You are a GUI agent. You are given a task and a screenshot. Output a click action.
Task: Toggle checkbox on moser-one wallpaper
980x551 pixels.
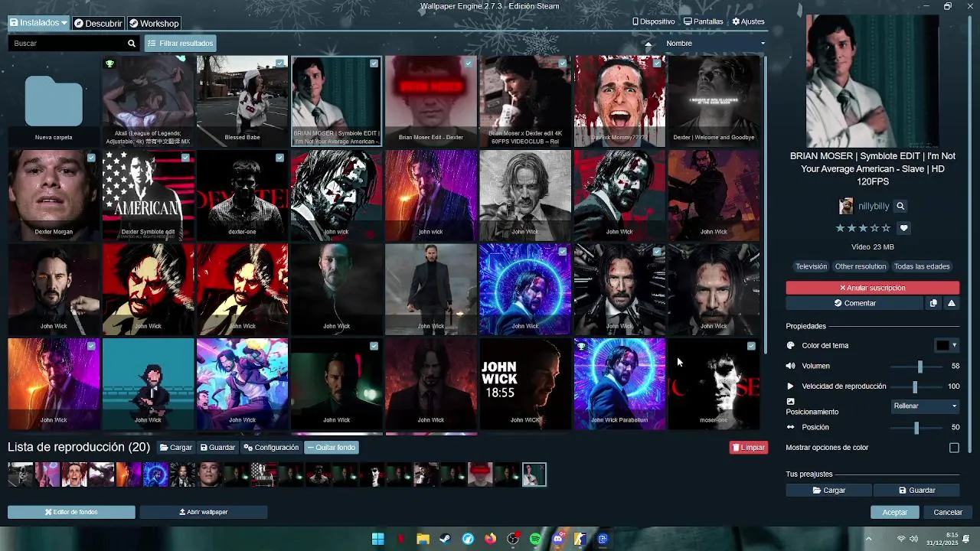[751, 346]
